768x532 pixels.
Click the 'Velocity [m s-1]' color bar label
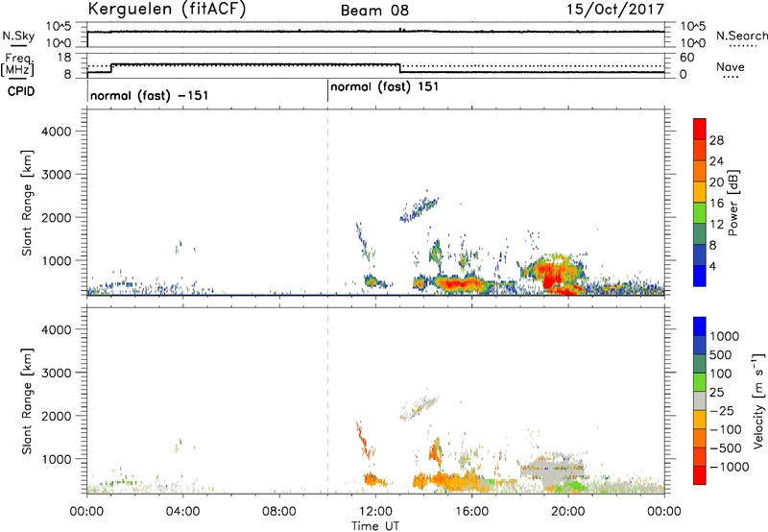(x=758, y=400)
